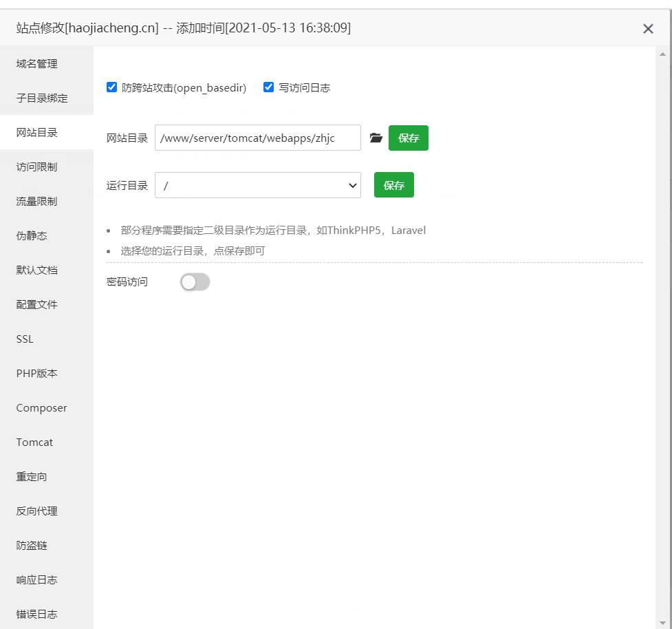Enable the 密码访问 toggle switch
Screen dimensions: 672x629
pyautogui.click(x=195, y=282)
